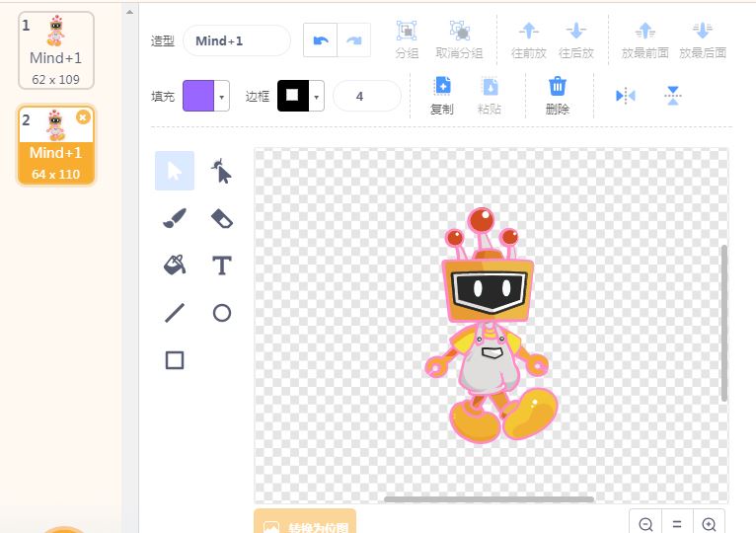The width and height of the screenshot is (756, 533).
Task: Click the canvas horizontal scrollbar
Action: click(489, 499)
